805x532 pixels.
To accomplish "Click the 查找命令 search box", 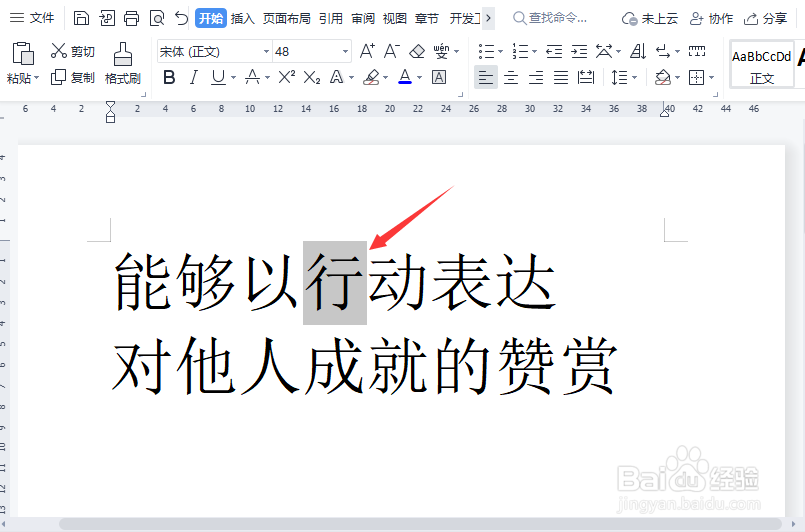I will coord(550,18).
